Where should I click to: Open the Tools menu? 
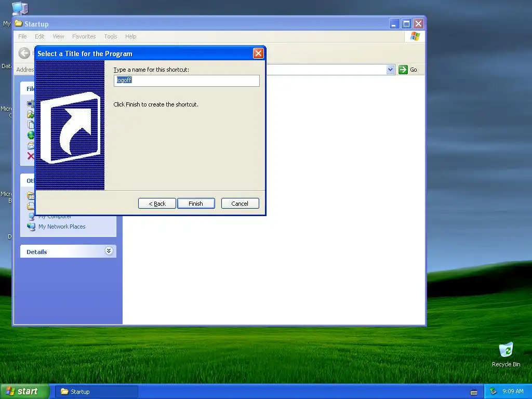pos(110,36)
